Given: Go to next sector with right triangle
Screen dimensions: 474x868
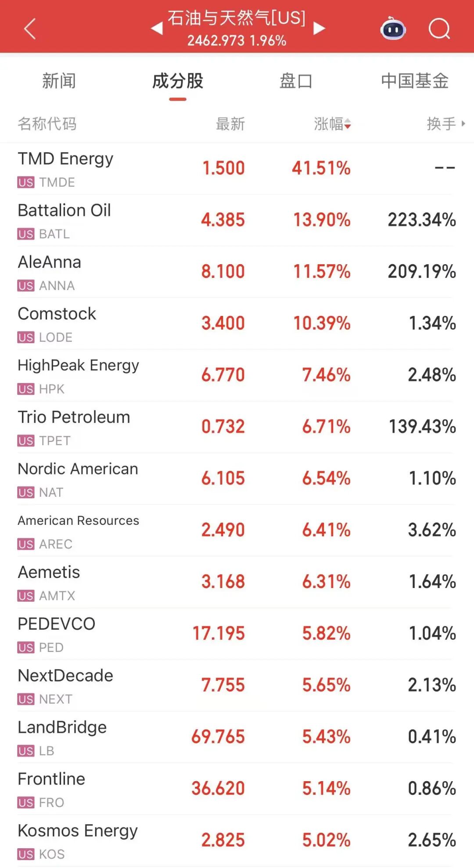Looking at the screenshot, I should click(x=319, y=29).
